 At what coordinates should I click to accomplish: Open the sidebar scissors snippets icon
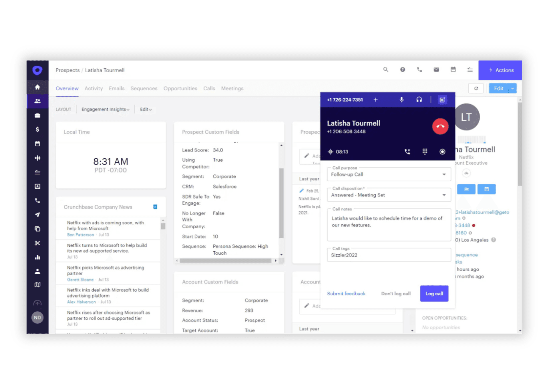pos(37,243)
